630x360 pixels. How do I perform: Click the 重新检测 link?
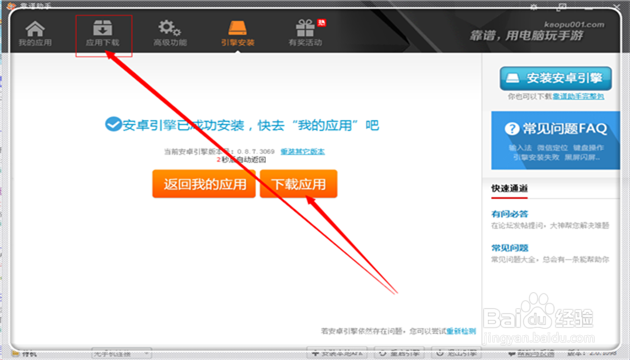461,331
